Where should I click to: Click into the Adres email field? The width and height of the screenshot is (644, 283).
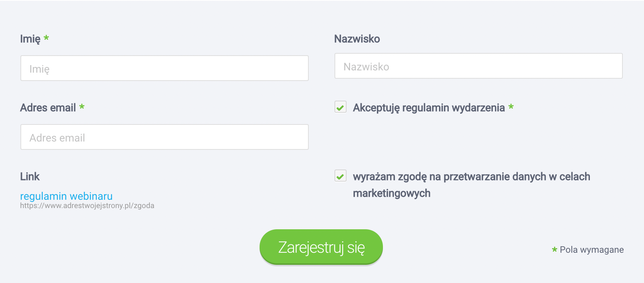164,137
